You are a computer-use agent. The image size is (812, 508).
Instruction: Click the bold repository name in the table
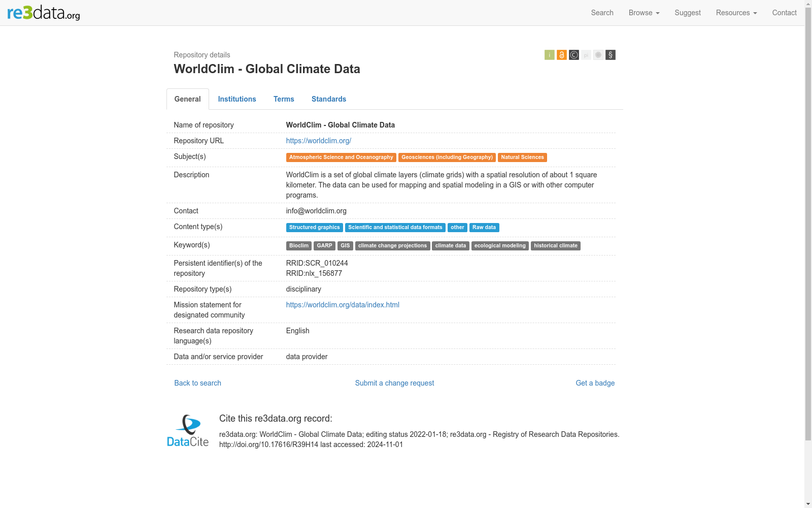(340, 125)
